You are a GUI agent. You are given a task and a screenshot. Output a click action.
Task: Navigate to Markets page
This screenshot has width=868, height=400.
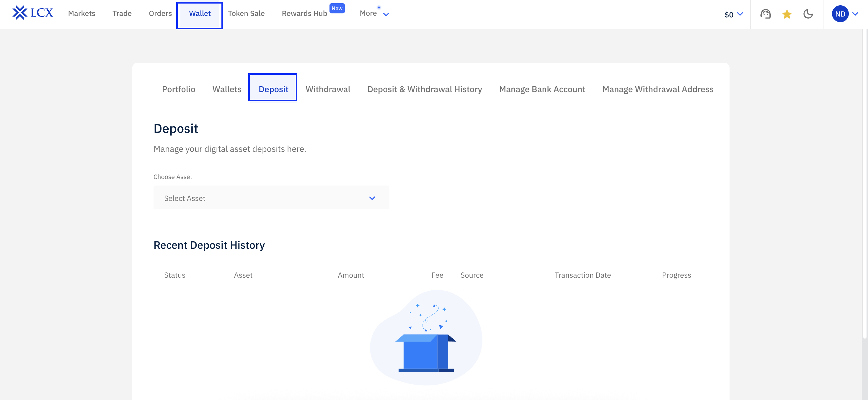81,14
